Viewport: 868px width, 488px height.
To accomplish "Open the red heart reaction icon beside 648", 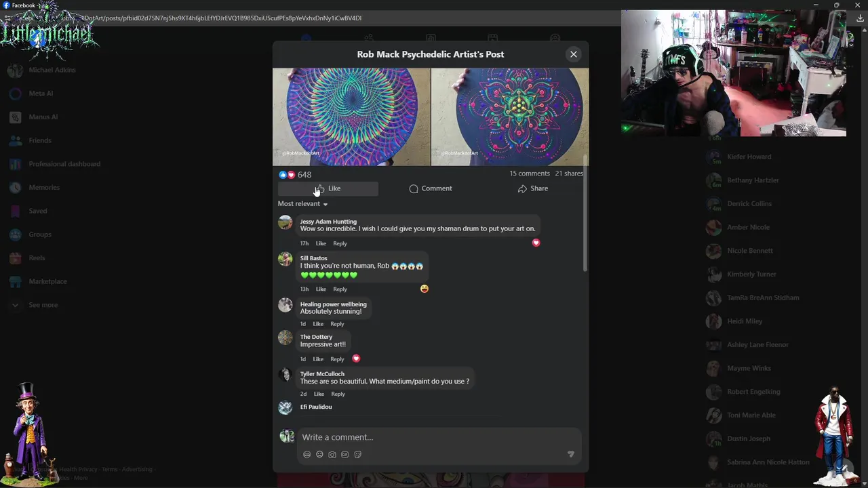I will (x=292, y=175).
